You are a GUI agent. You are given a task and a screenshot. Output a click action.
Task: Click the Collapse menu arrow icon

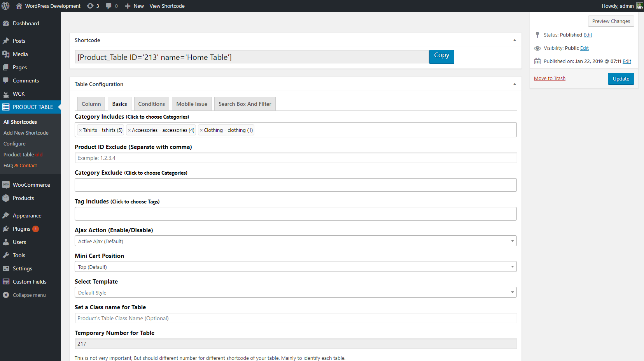tap(6, 295)
